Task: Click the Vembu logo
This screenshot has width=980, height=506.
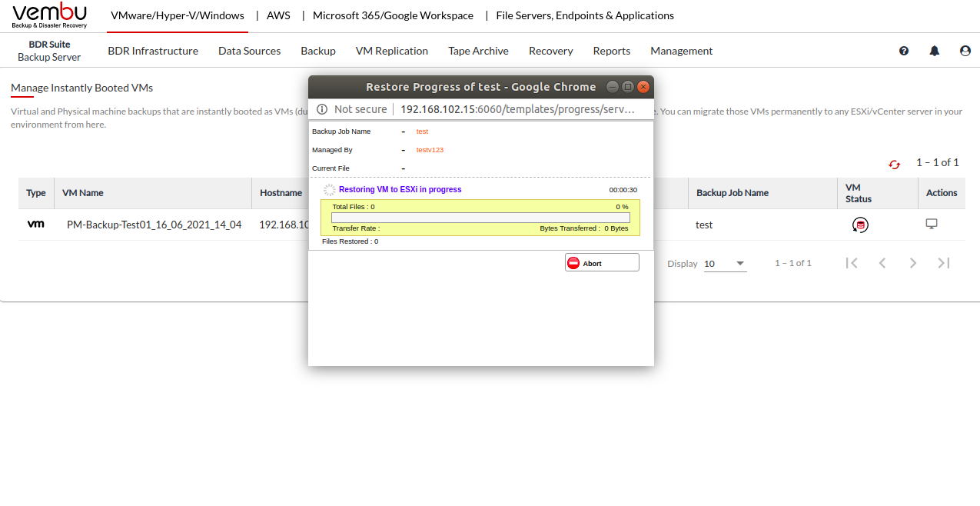Action: click(50, 15)
